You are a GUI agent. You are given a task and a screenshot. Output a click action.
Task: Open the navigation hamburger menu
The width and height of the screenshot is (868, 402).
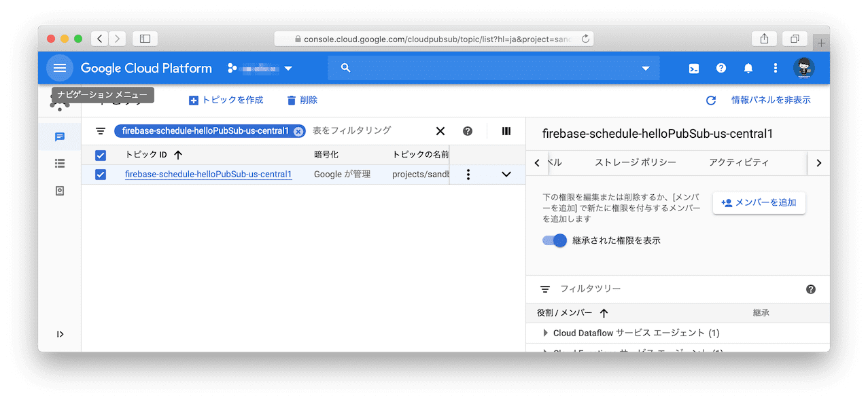pos(60,68)
